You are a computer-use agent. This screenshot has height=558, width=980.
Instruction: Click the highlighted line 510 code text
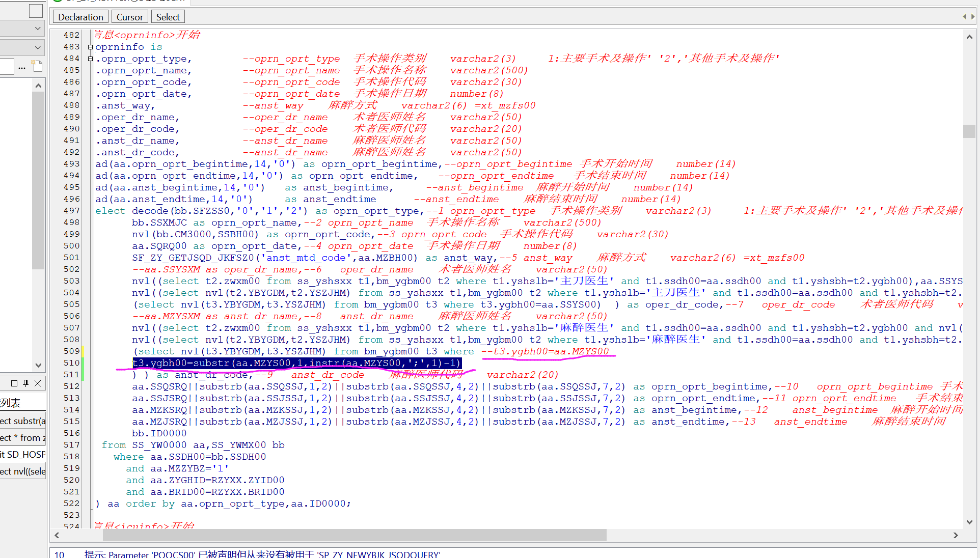coord(296,363)
